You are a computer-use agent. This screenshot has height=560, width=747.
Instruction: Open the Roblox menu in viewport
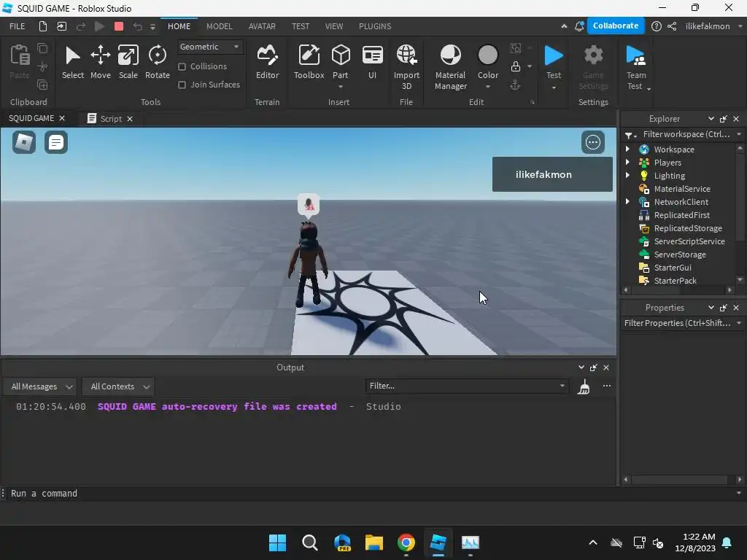tap(24, 142)
